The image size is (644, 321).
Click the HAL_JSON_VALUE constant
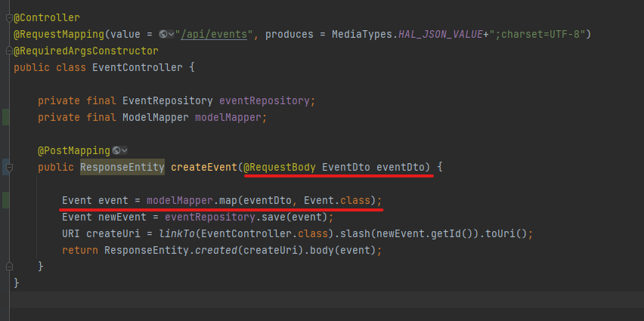point(441,35)
